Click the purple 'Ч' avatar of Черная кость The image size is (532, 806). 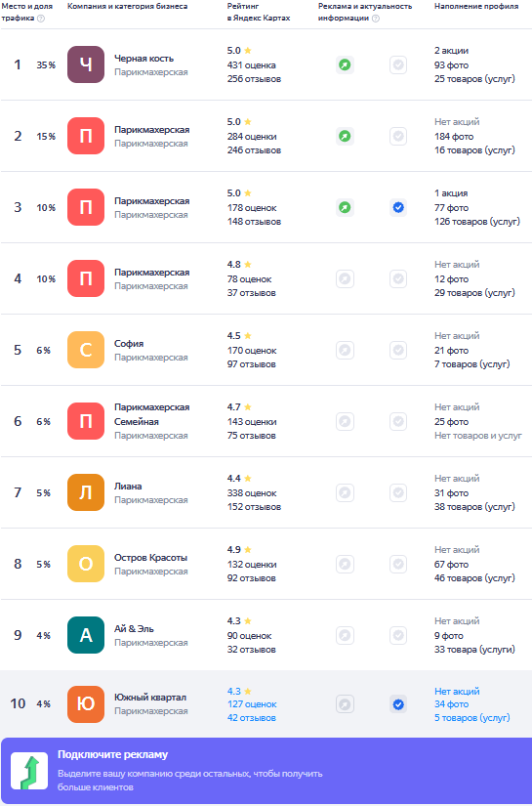tap(86, 64)
